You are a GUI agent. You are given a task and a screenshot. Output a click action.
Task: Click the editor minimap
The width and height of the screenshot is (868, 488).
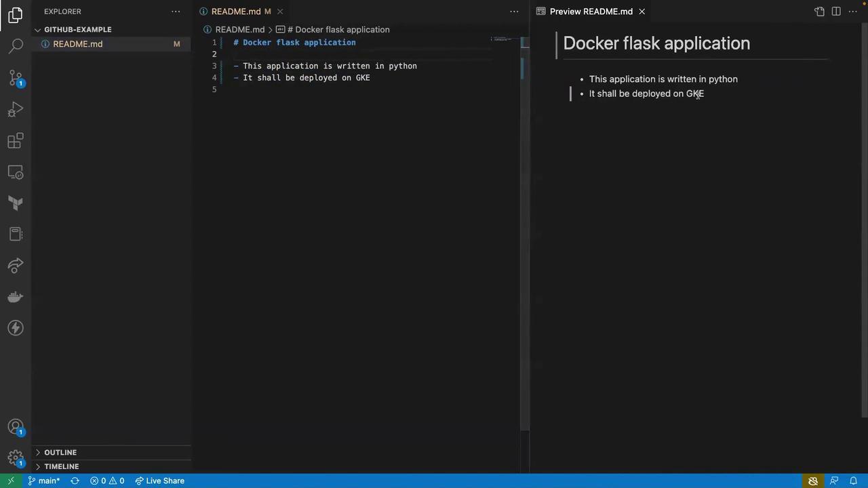[502, 40]
